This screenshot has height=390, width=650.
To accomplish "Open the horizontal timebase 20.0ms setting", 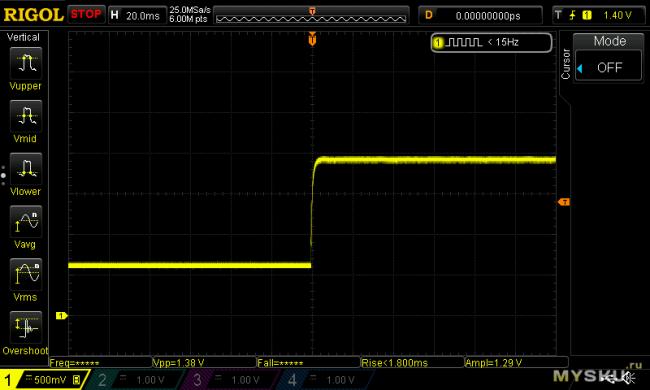I will tap(137, 15).
